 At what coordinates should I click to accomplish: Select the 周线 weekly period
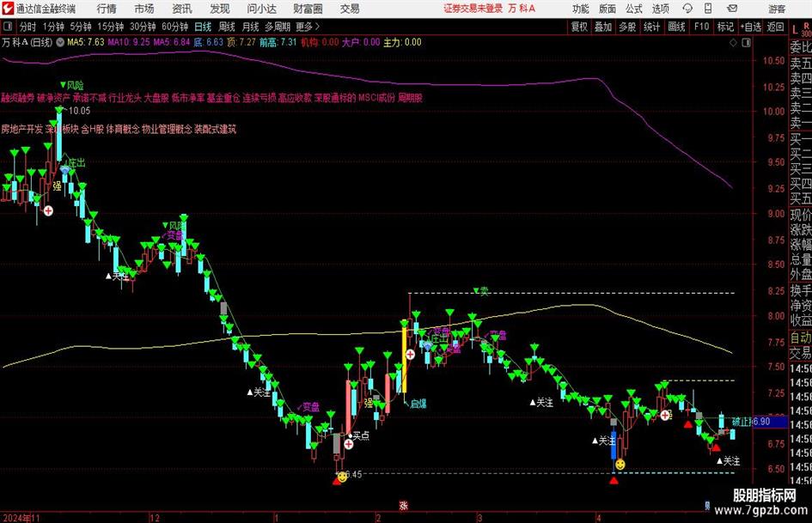pos(227,27)
